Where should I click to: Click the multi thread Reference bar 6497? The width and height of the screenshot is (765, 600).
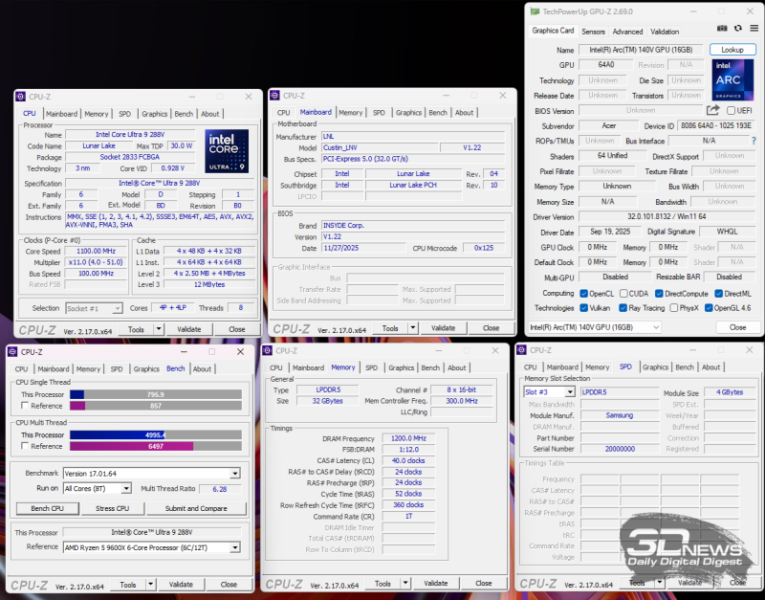156,446
